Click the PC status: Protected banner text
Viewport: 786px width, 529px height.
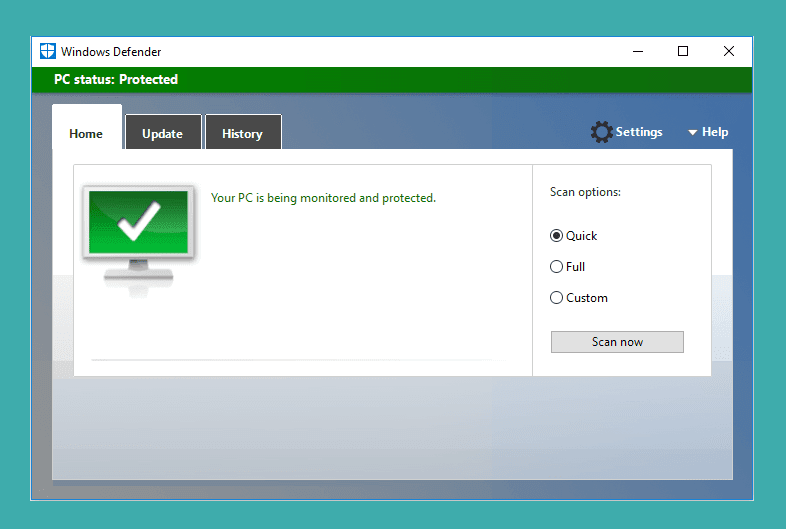click(116, 79)
